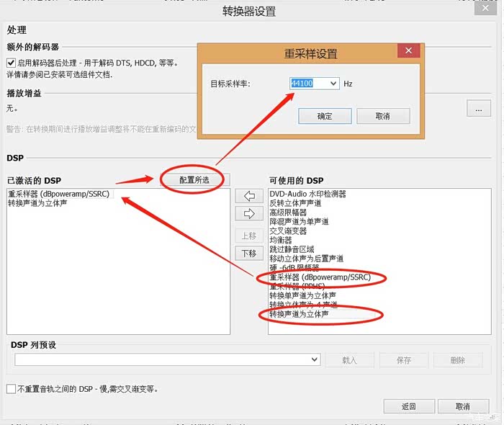504x425 pixels.
Task: Click the 返回 button
Action: (x=409, y=406)
